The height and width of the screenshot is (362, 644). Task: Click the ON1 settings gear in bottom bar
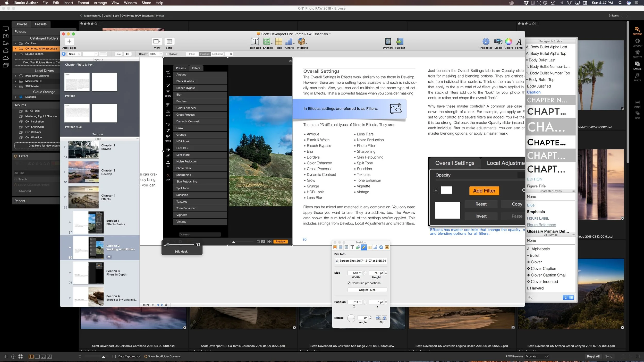21,357
